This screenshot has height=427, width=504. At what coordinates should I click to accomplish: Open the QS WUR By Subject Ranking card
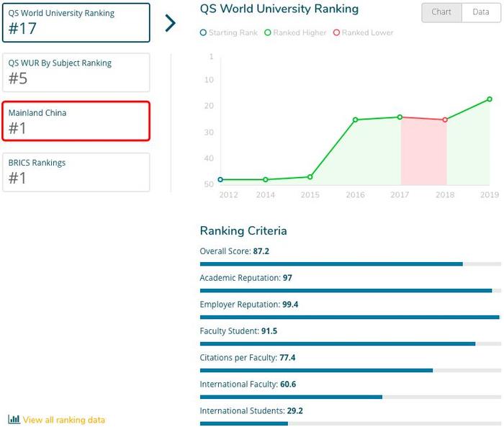76,72
